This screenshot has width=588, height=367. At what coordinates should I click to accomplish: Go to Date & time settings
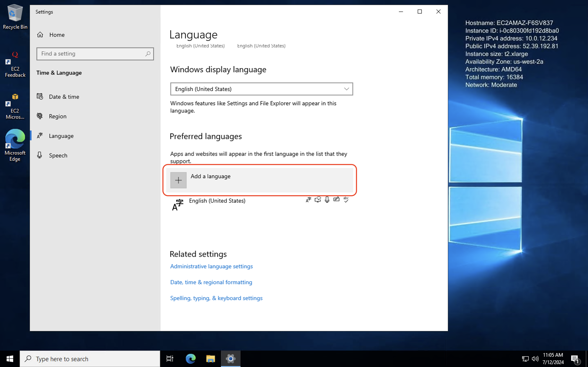coord(64,97)
